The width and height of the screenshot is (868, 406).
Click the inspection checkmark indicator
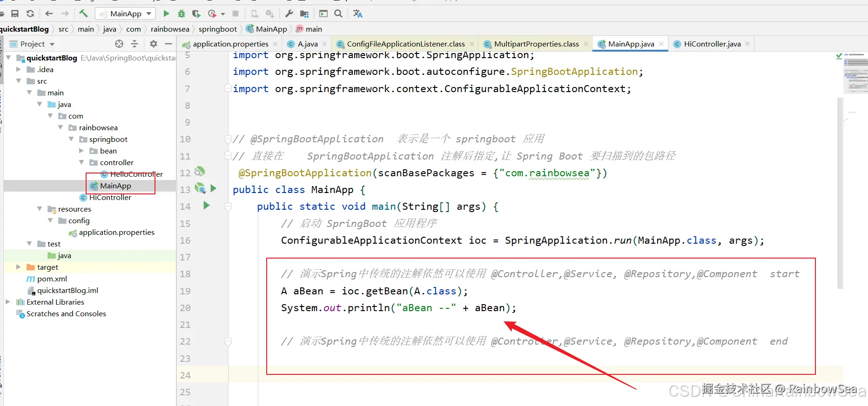(839, 57)
